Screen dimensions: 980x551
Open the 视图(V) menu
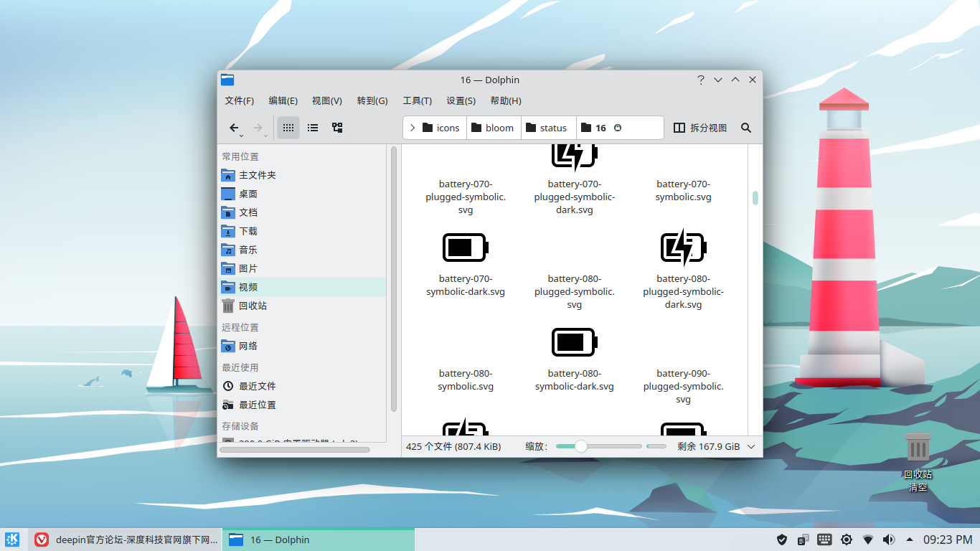click(327, 100)
